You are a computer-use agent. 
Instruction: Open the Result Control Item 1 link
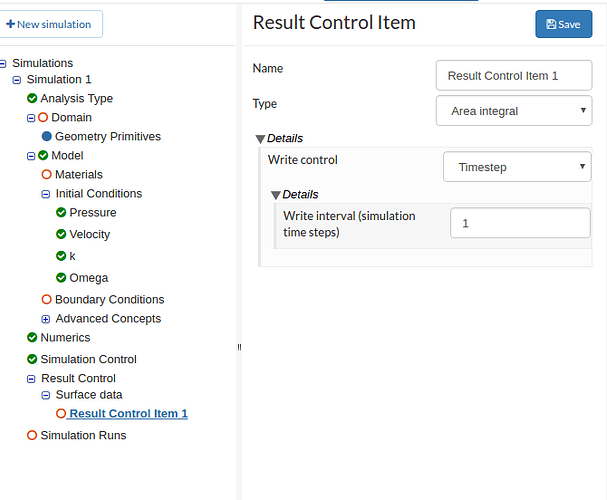128,413
